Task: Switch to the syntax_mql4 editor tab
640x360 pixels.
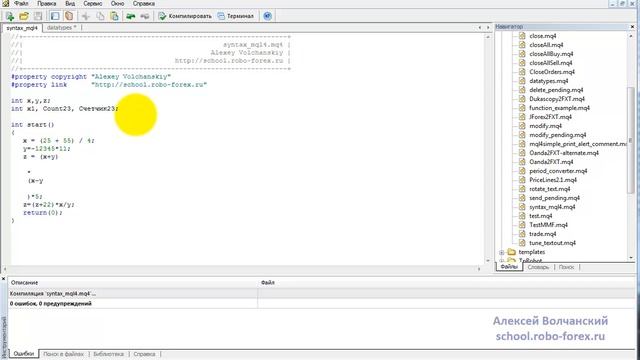Action: [x=22, y=28]
